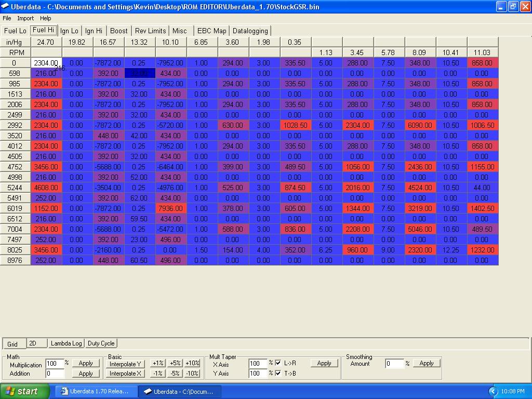The width and height of the screenshot is (532, 399).
Task: Switch to the Datalogging tab
Action: pos(250,31)
